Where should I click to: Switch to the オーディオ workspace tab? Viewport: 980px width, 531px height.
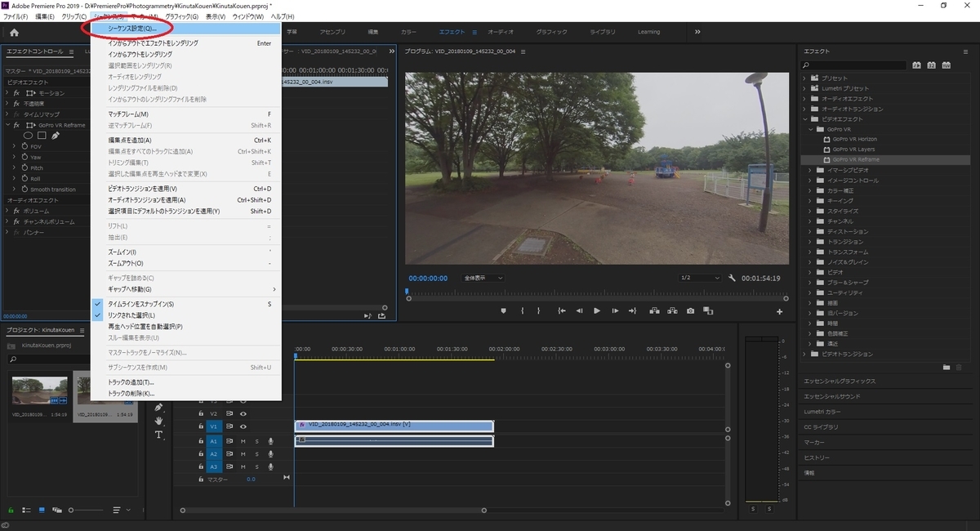501,32
